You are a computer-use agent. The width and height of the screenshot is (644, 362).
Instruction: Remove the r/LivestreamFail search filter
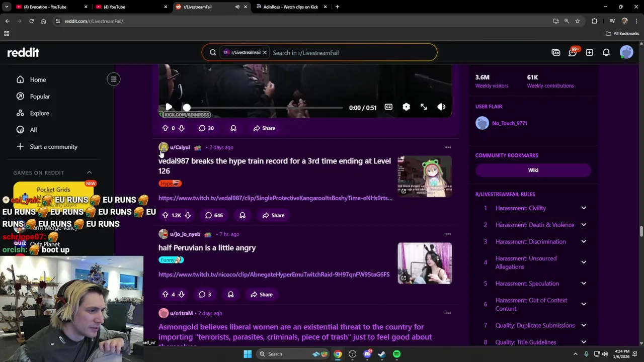pos(265,53)
